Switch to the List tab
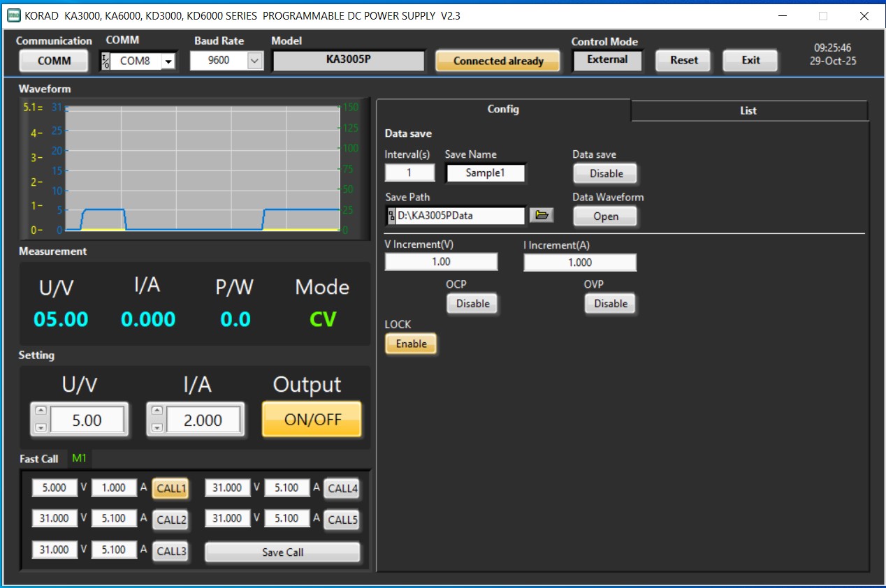This screenshot has height=588, width=886. 748,110
